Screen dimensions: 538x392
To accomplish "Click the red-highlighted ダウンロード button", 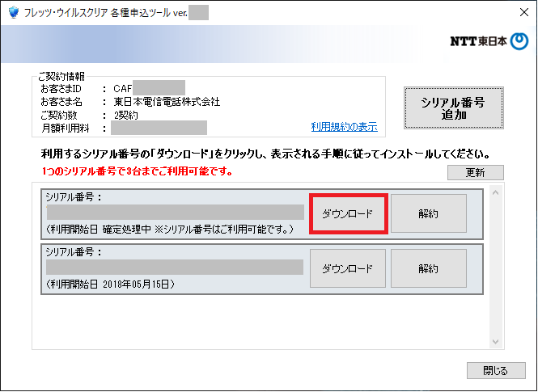I will (x=347, y=213).
